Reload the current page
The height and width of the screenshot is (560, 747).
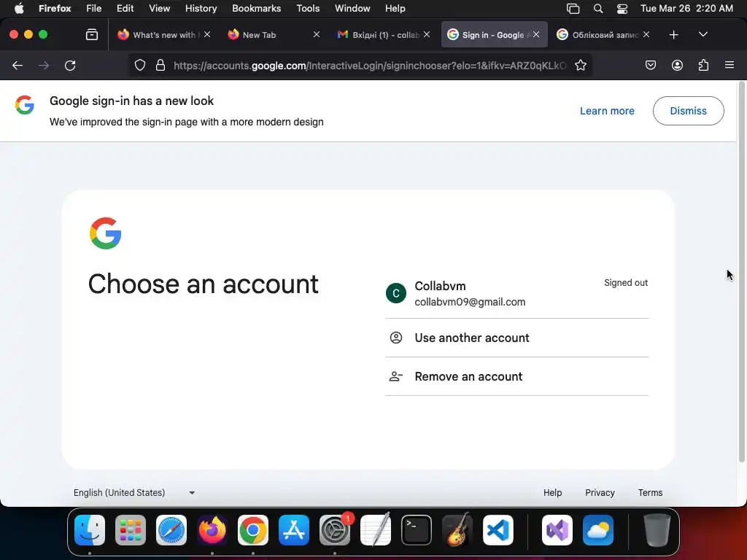(70, 65)
